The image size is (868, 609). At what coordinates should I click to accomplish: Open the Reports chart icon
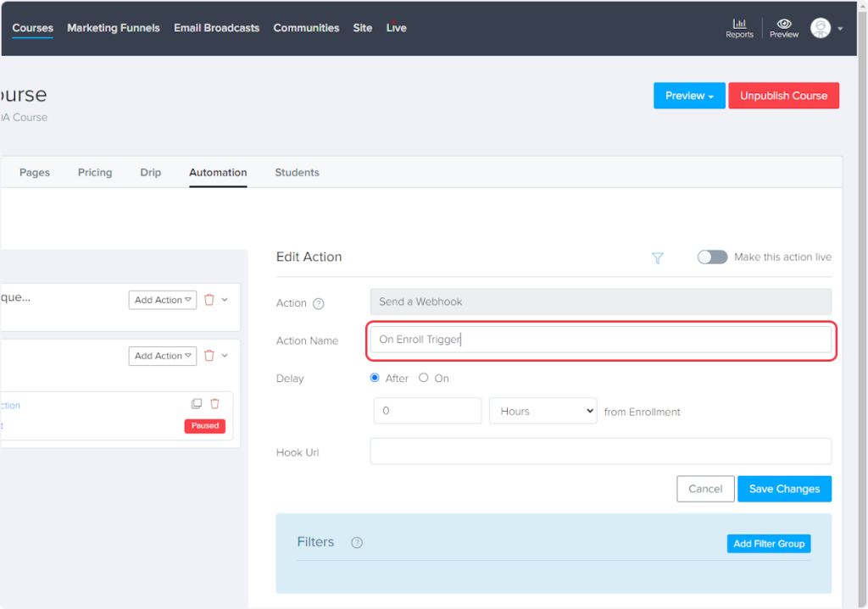coord(739,24)
